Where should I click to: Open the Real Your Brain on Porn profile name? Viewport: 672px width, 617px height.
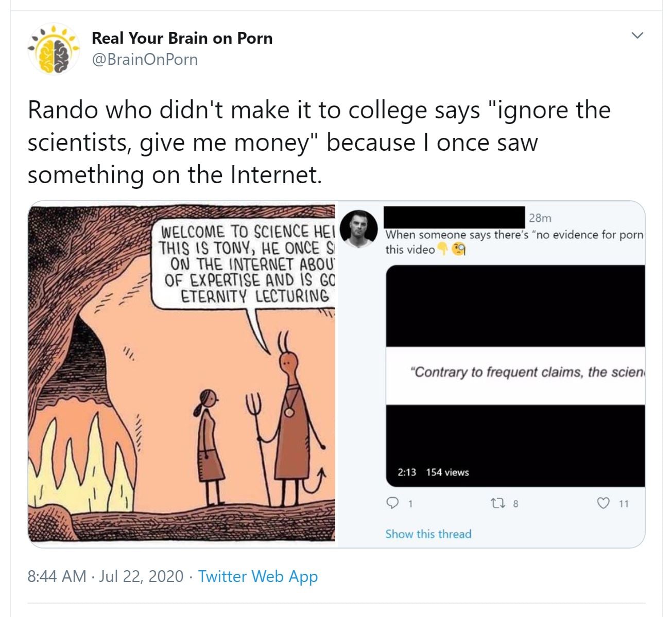coord(182,38)
